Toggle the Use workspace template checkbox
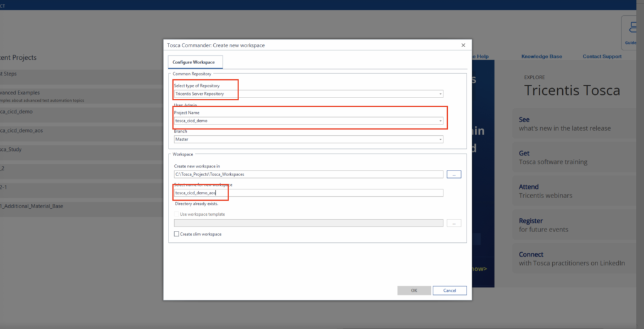644x329 pixels. [x=177, y=214]
